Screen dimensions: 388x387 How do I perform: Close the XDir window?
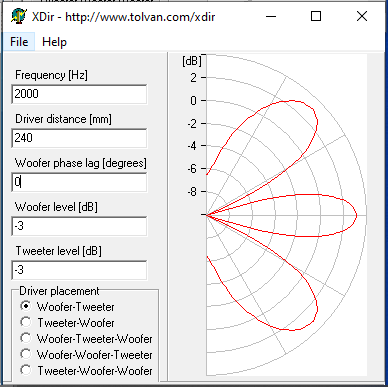coord(362,16)
